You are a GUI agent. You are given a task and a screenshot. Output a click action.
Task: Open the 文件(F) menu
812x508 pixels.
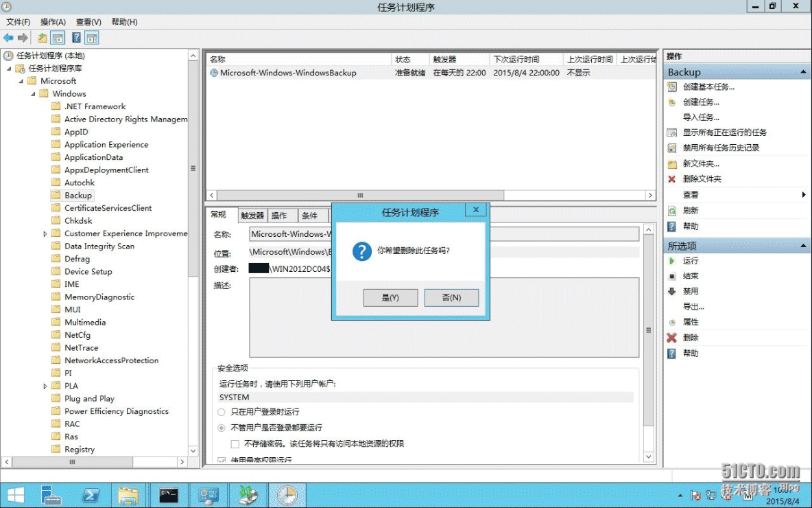tap(18, 22)
